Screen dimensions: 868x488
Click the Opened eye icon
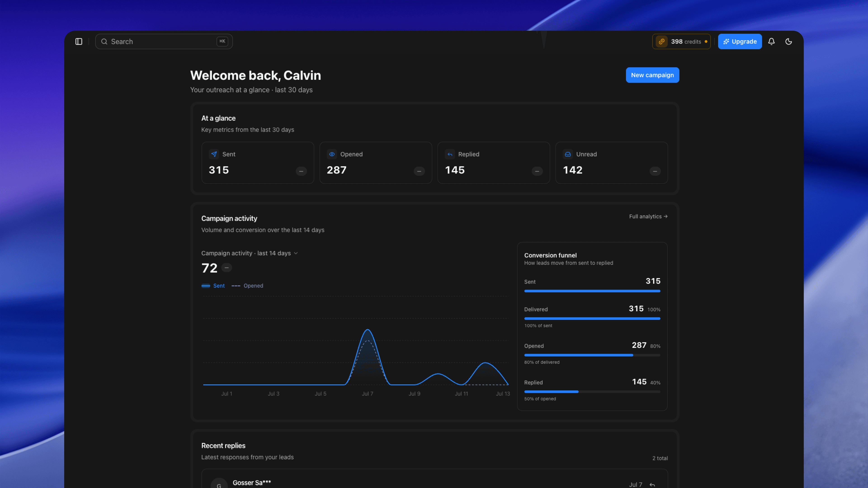[332, 154]
